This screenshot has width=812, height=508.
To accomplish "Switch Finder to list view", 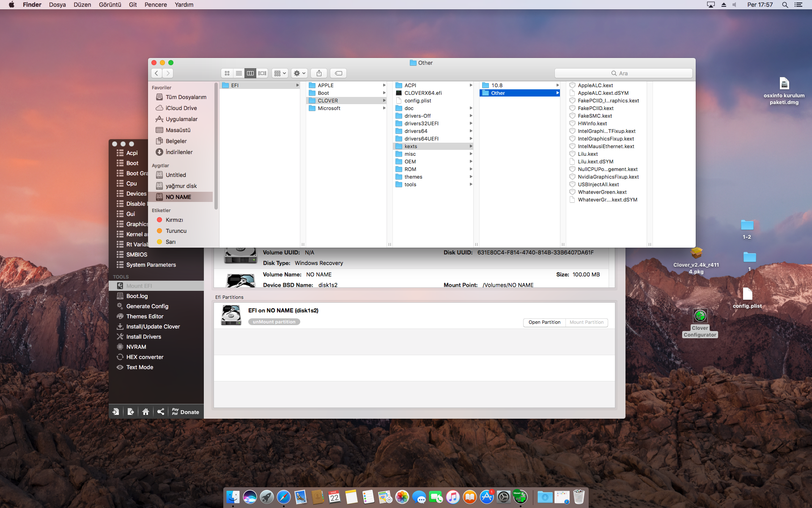I will pyautogui.click(x=239, y=73).
